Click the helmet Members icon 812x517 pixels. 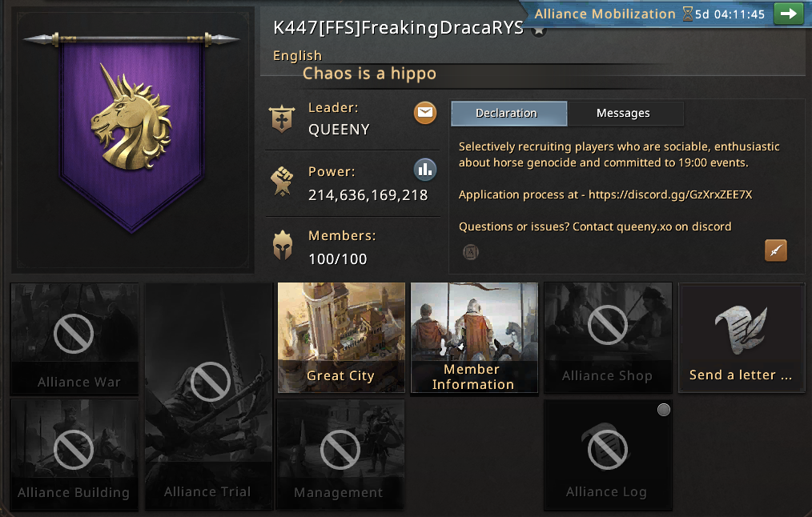point(283,245)
